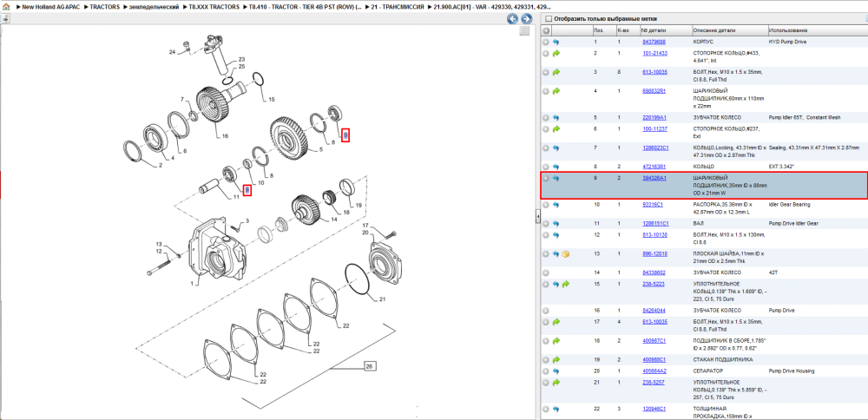Open part link 896-12010

click(654, 254)
